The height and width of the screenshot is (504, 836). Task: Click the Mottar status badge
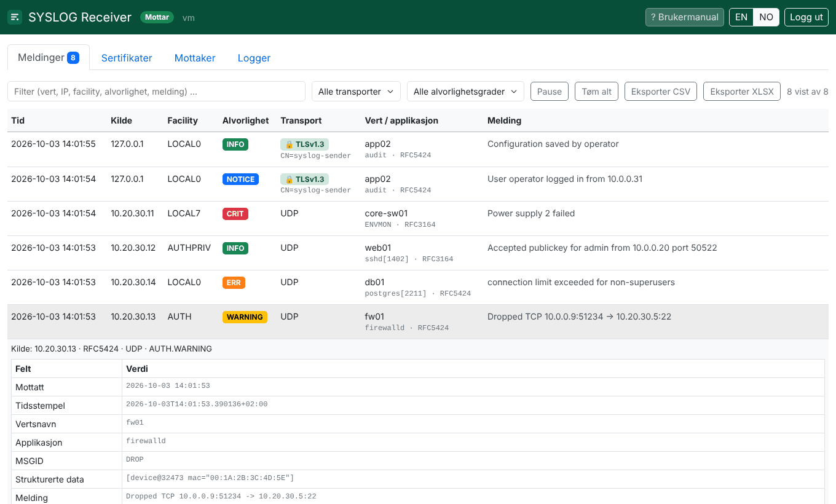coord(157,17)
